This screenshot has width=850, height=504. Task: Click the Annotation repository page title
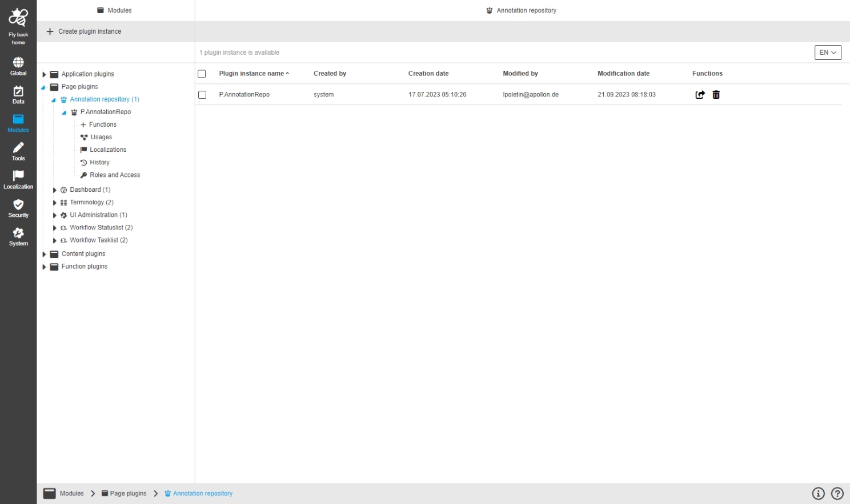coord(526,10)
